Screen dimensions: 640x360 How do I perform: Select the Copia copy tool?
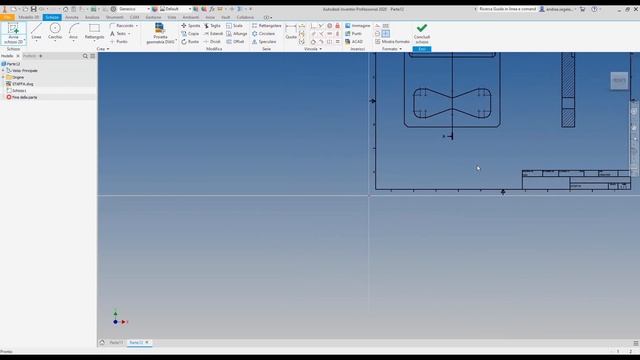click(190, 33)
